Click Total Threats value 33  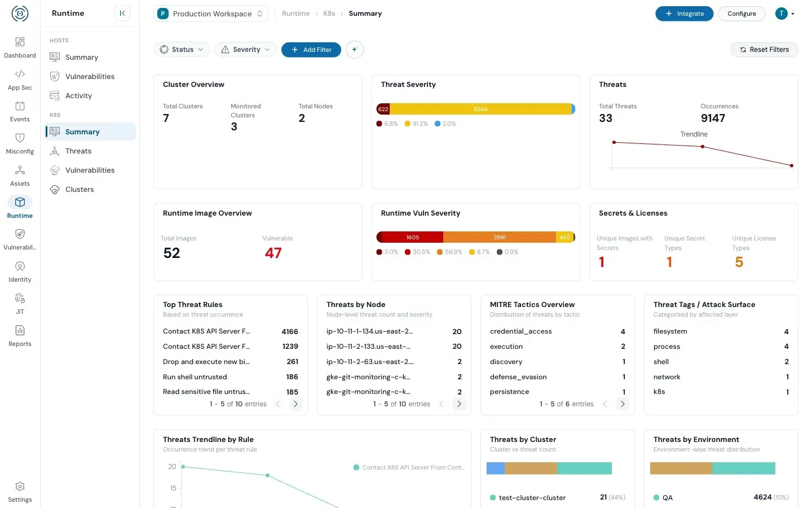pyautogui.click(x=606, y=118)
